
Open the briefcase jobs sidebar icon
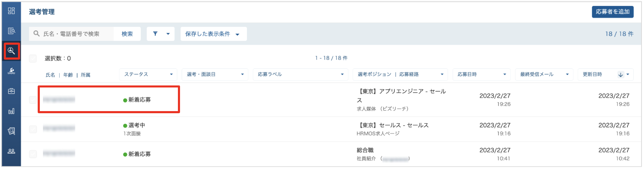[11, 91]
